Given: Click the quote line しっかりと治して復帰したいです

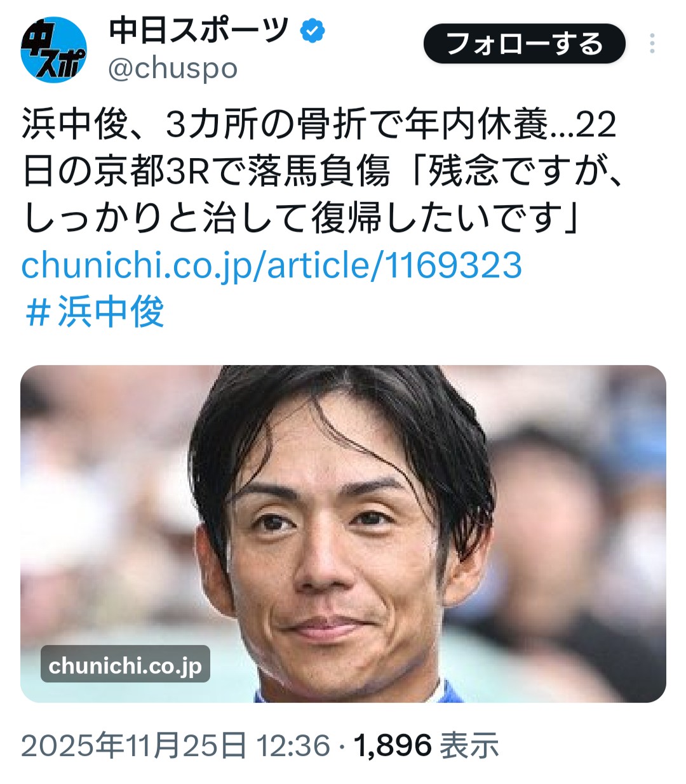Looking at the screenshot, I should coord(292,218).
